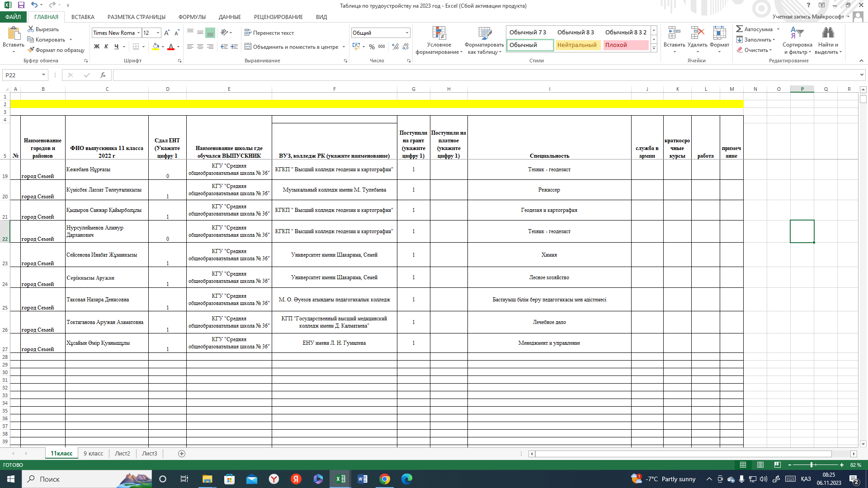
Task: Toggle Wrap Text (Перенести текст)
Action: 269,33
